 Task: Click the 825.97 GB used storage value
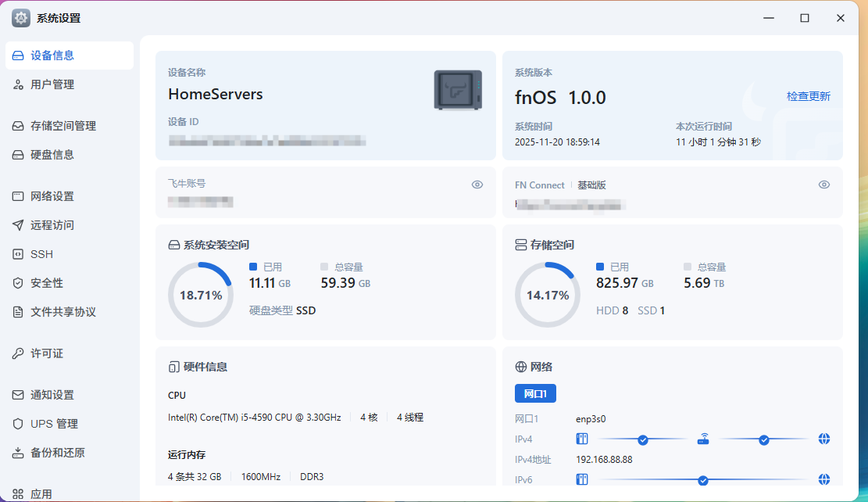click(x=624, y=282)
